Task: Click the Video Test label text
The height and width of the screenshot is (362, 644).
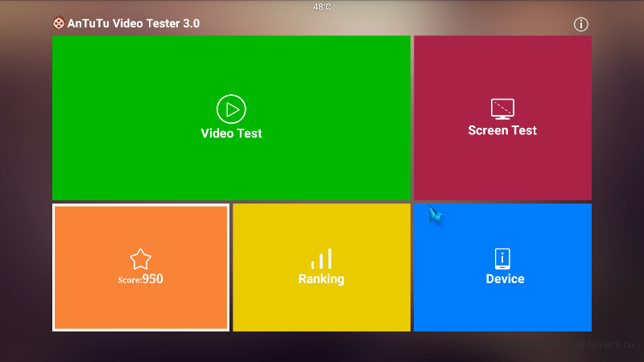Action: 231,134
